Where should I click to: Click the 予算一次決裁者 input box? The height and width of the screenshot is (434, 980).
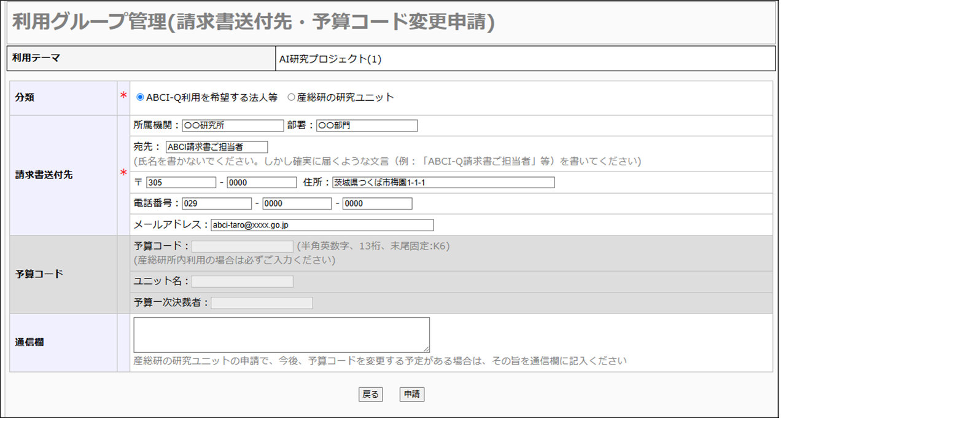(x=262, y=303)
